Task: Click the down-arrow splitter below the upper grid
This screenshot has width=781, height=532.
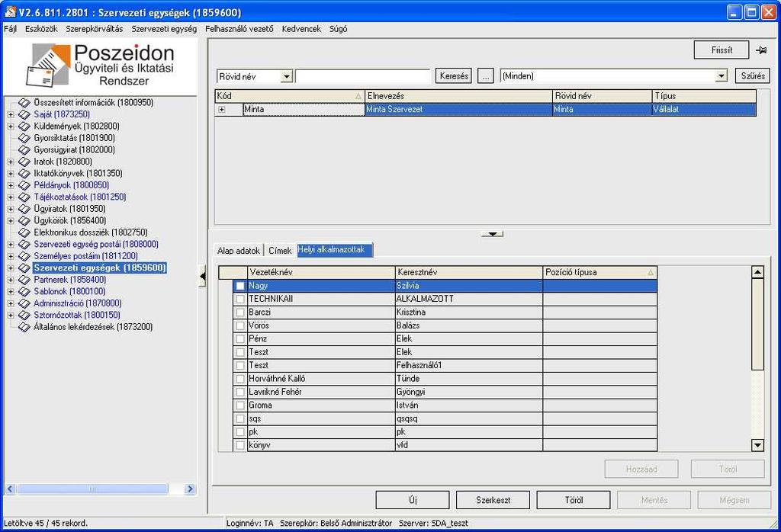Action: tap(492, 233)
